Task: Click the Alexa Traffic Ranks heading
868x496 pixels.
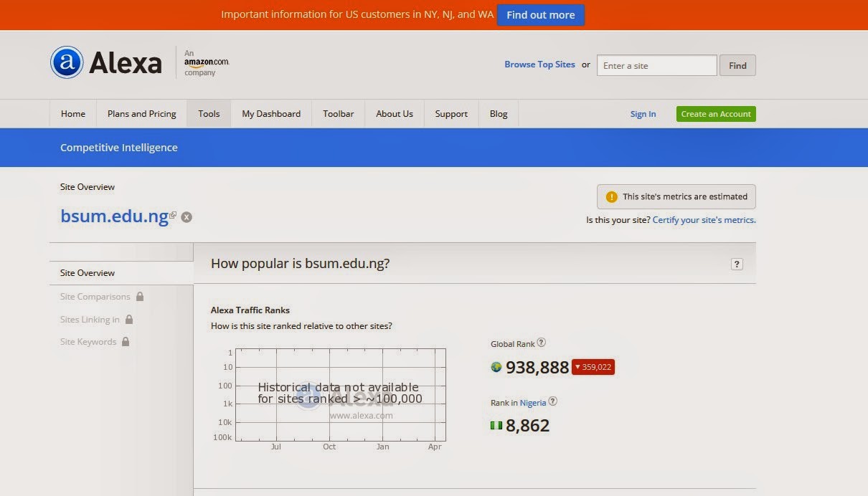Action: 250,310
